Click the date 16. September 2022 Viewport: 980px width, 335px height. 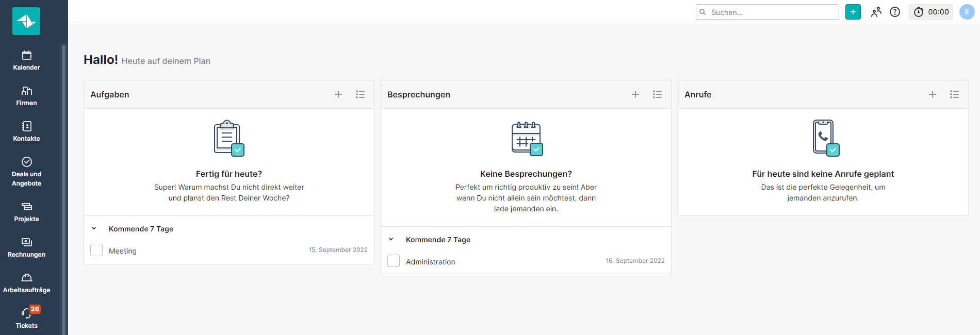coord(635,261)
